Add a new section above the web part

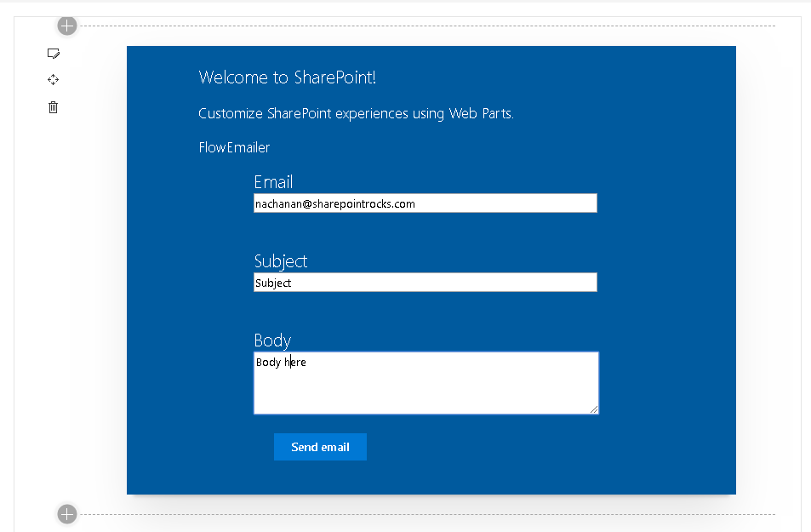coord(67,26)
